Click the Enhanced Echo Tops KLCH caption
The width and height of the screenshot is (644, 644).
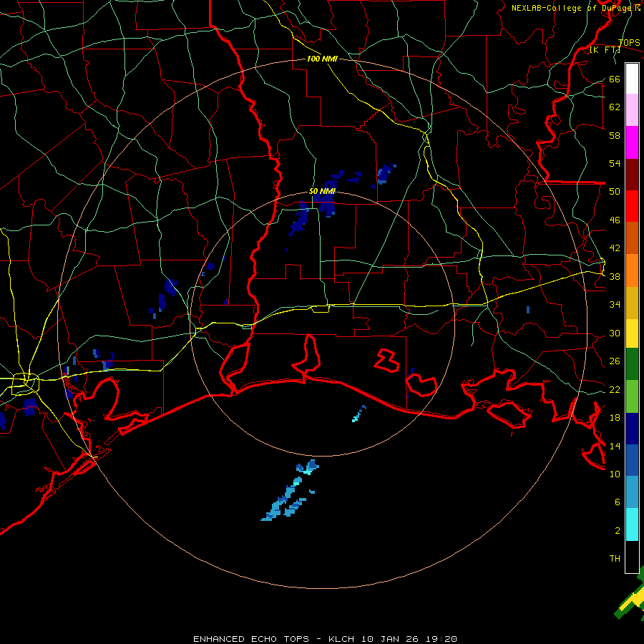(324, 639)
